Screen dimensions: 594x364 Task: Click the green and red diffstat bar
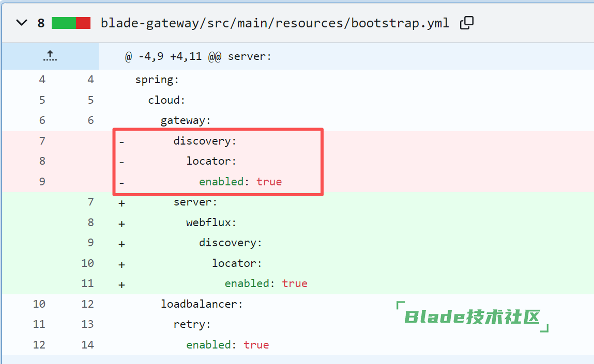pos(71,23)
